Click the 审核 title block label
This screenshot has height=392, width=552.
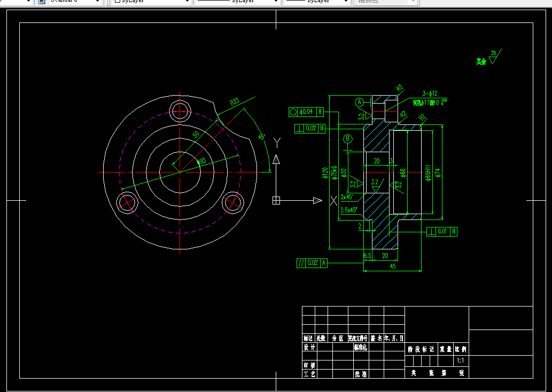click(x=309, y=365)
